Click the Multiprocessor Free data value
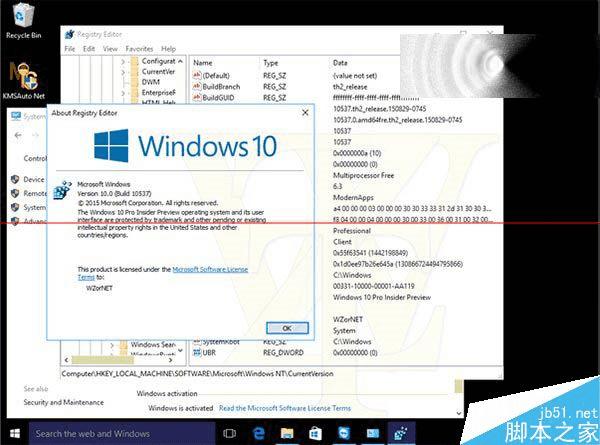 tap(364, 175)
